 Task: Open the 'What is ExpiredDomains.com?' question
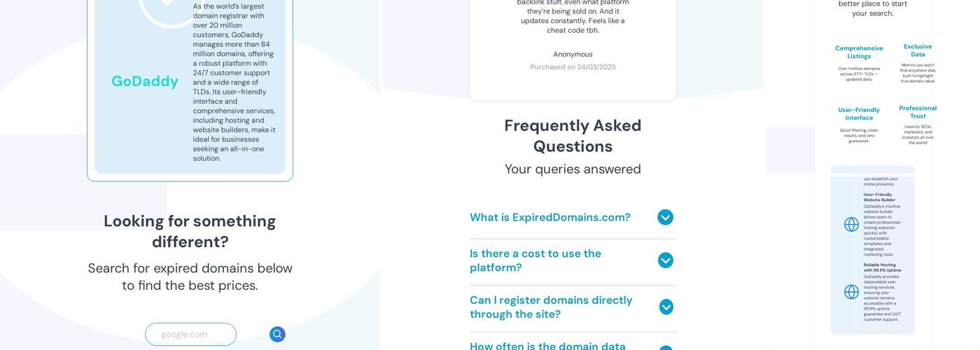coord(549,218)
